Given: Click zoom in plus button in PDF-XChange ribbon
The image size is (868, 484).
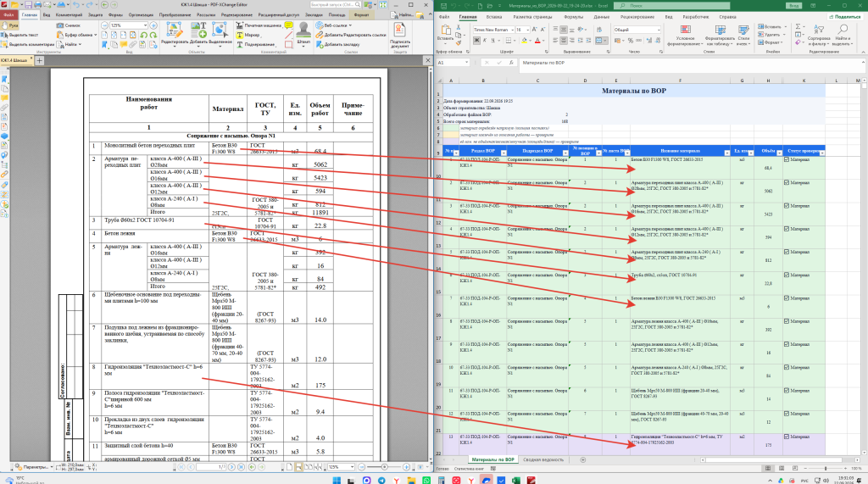Looking at the screenshot, I should pyautogui.click(x=153, y=25).
